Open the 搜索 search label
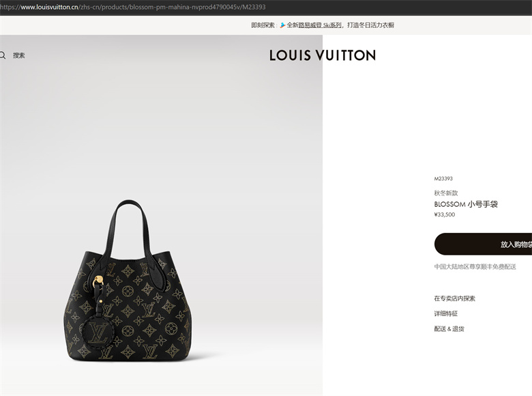This screenshot has width=532, height=396. coord(19,55)
